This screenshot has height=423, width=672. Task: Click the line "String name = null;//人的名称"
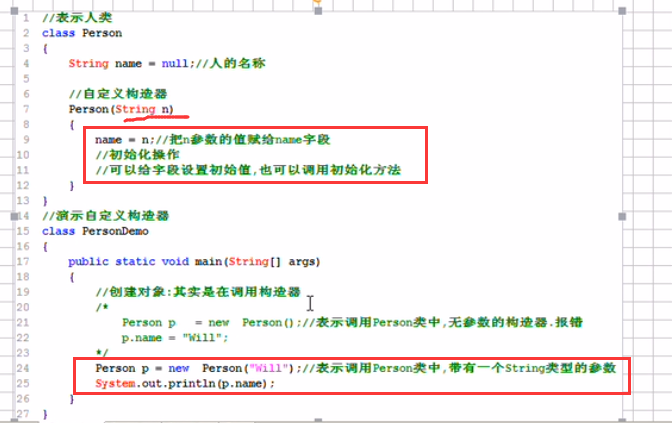167,63
